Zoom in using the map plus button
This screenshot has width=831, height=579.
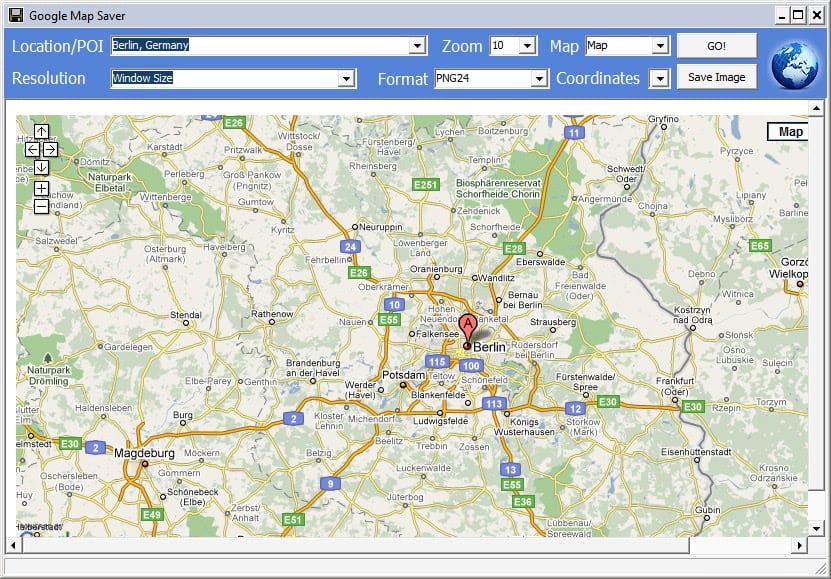pyautogui.click(x=41, y=188)
